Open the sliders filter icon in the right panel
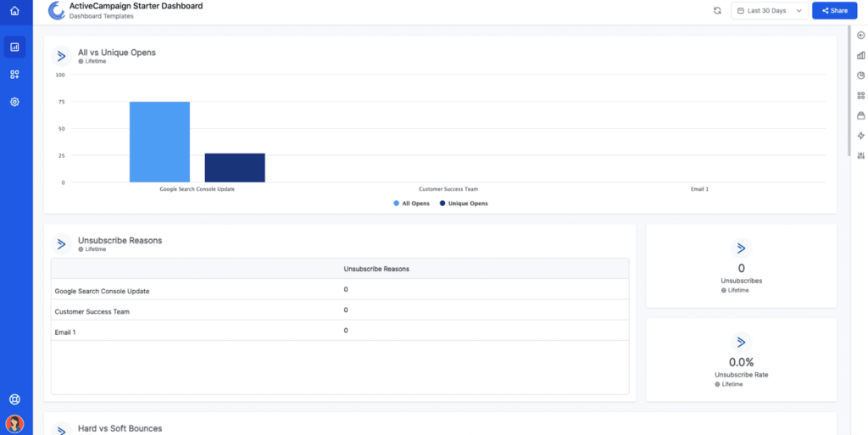868x435 pixels. pyautogui.click(x=861, y=156)
